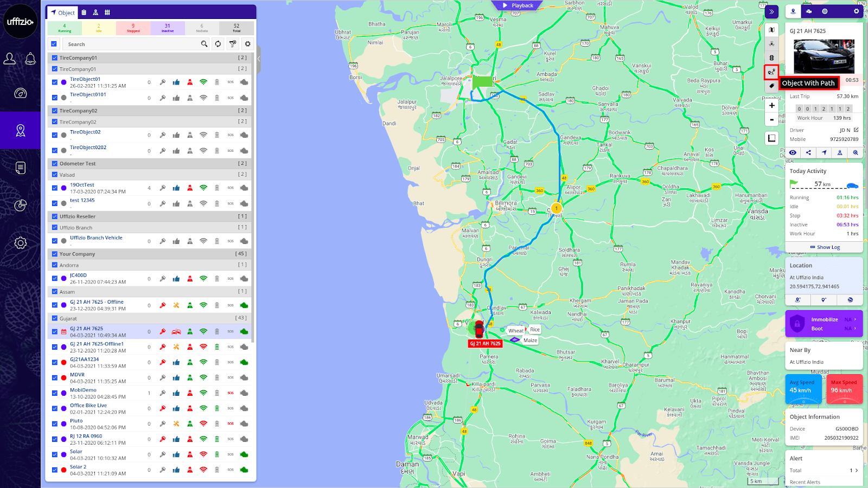Click the Object With Path map icon
Image resolution: width=868 pixels, height=488 pixels.
[x=771, y=72]
